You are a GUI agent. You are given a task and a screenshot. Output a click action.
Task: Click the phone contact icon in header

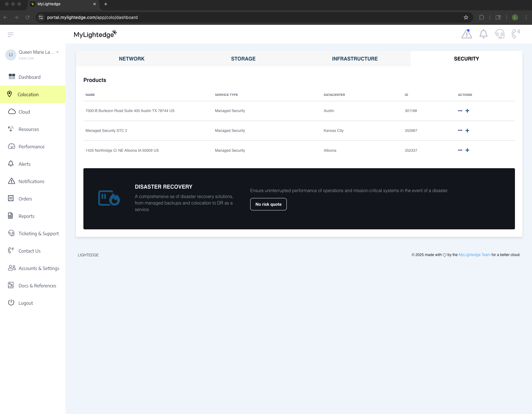(516, 34)
